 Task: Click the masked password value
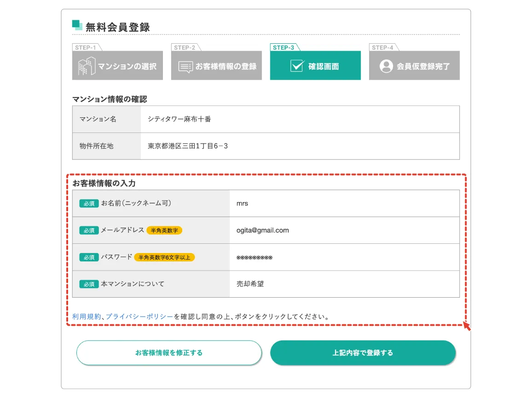point(254,258)
